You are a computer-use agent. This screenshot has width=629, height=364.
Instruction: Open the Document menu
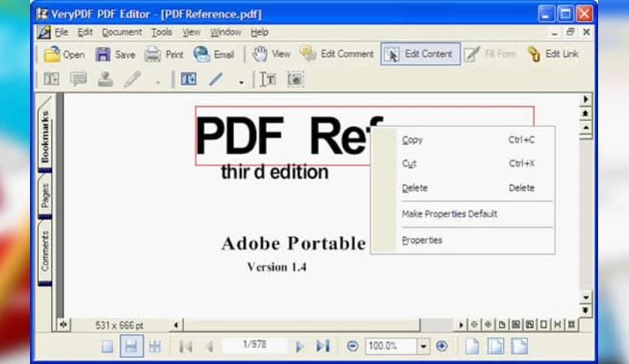(122, 32)
